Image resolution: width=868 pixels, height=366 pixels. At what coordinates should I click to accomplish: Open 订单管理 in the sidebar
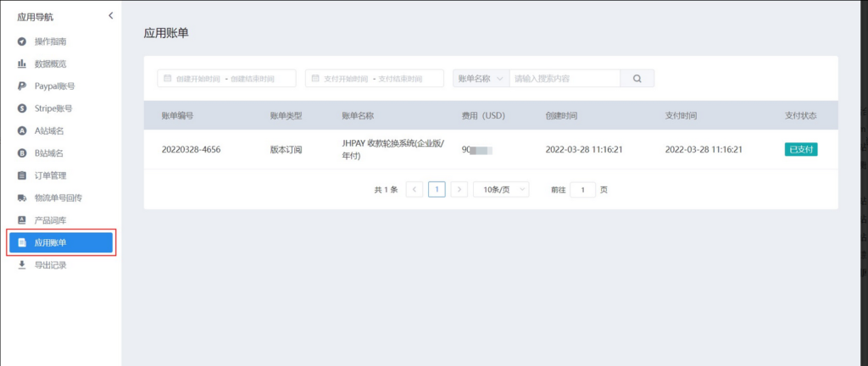(x=50, y=175)
